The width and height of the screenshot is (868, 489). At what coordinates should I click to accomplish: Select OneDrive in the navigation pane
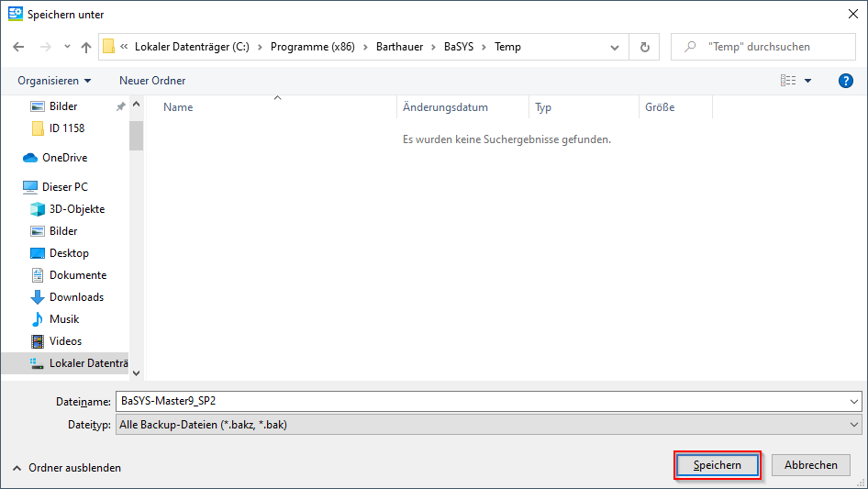(x=64, y=158)
